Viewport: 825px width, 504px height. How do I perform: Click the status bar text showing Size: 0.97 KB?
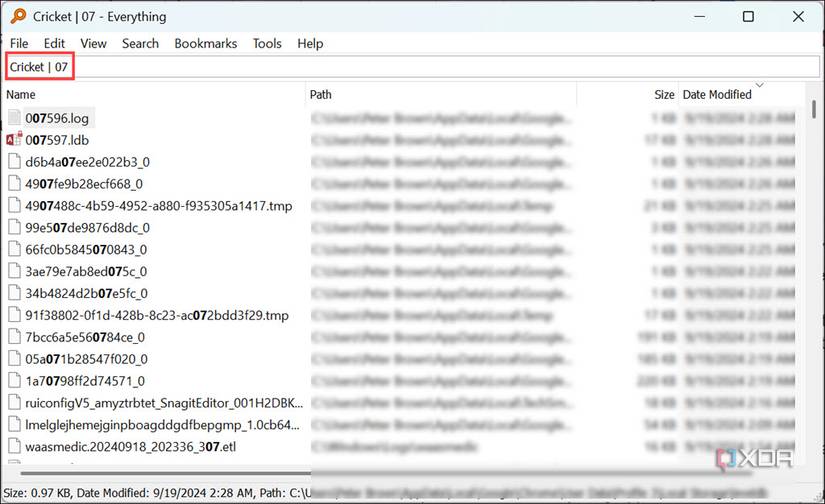click(x=38, y=493)
